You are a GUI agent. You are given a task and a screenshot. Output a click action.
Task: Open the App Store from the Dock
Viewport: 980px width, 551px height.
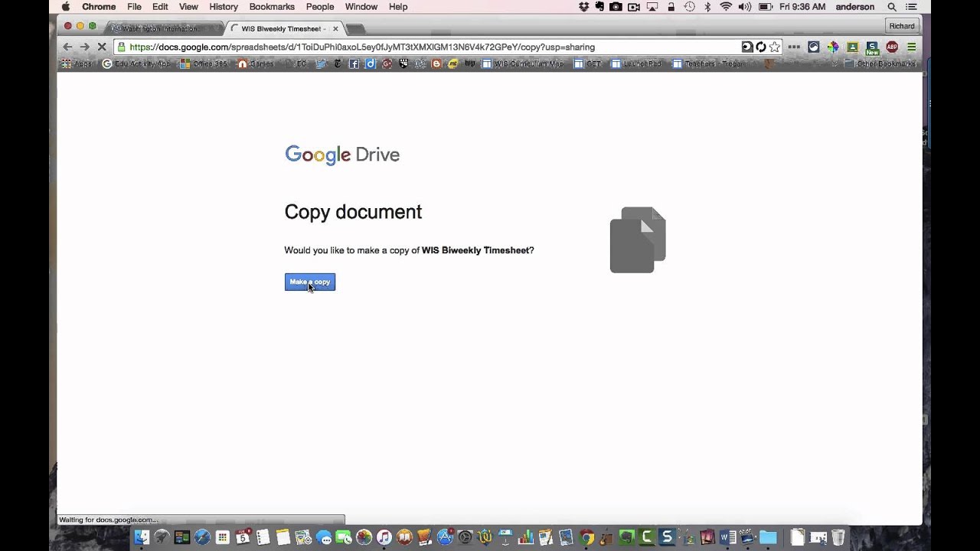(x=445, y=537)
